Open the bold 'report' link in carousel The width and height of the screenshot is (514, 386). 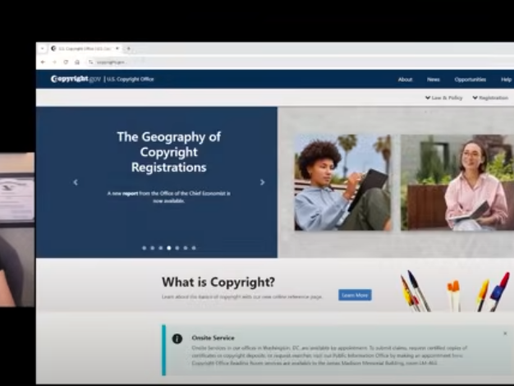click(130, 193)
